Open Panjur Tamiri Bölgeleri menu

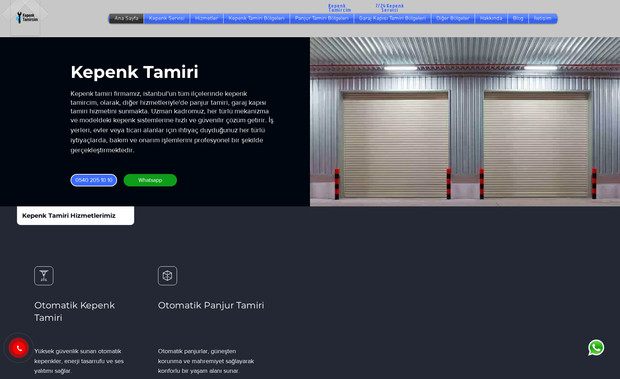321,19
